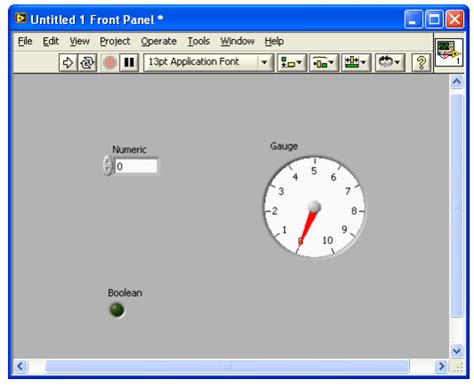Click the Gauge label text

(284, 146)
